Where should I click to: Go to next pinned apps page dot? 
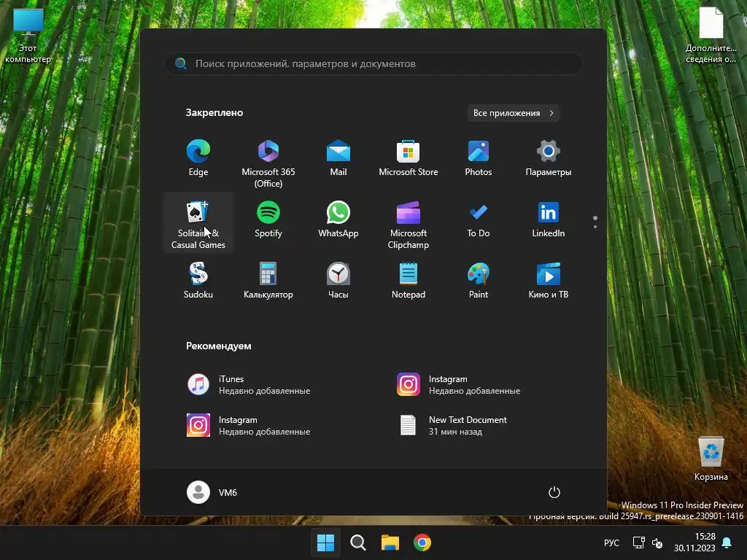[595, 227]
